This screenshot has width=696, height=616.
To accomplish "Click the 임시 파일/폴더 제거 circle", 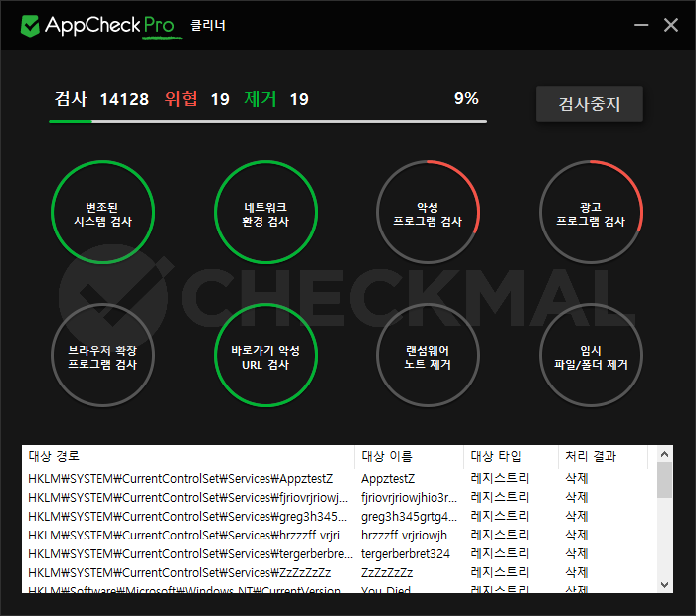I will coord(591,357).
